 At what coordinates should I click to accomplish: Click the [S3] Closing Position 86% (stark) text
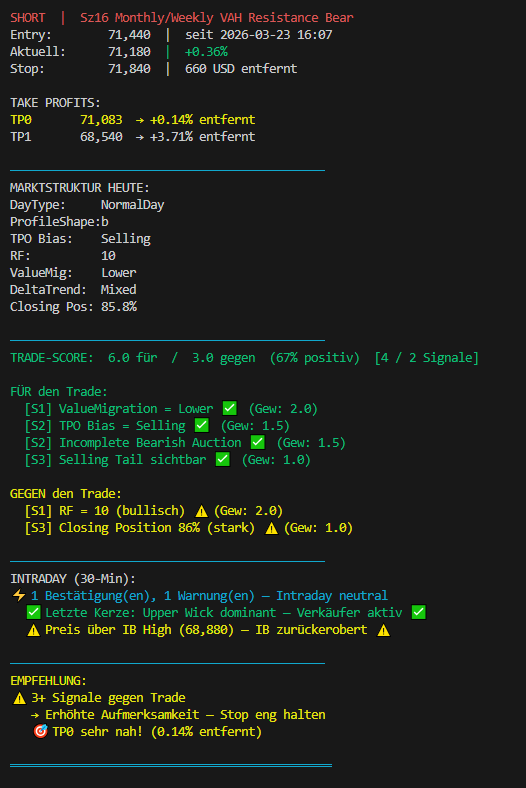(140, 528)
